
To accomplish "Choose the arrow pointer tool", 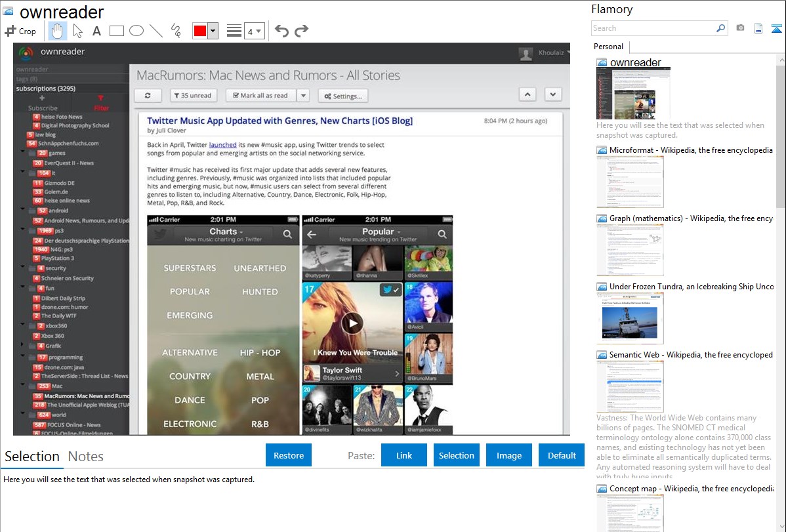I will click(77, 31).
